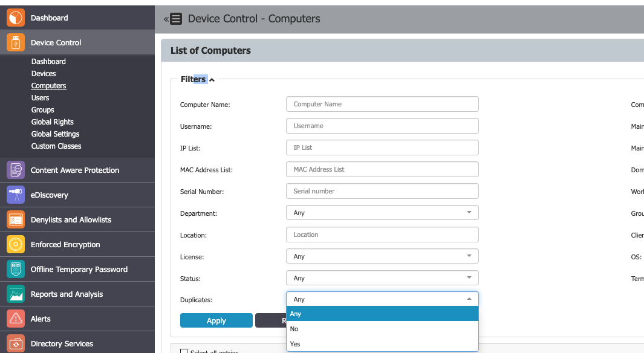Screen dimensions: 644x353
Task: Click inside the Computer Name input field
Action: click(x=382, y=103)
